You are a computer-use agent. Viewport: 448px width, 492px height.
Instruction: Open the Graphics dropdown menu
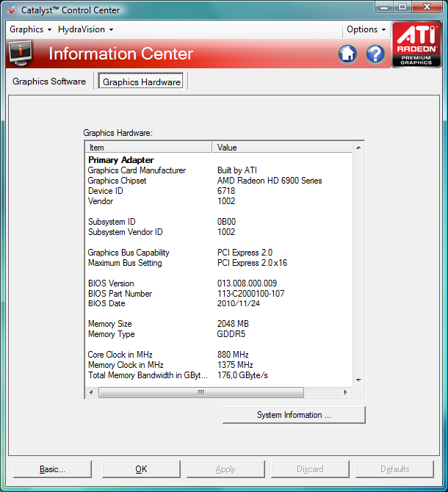point(30,29)
